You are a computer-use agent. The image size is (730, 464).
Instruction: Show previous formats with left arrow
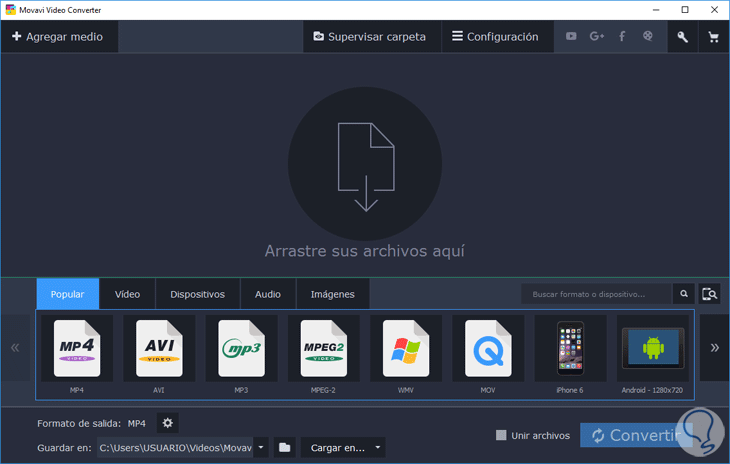coord(15,348)
